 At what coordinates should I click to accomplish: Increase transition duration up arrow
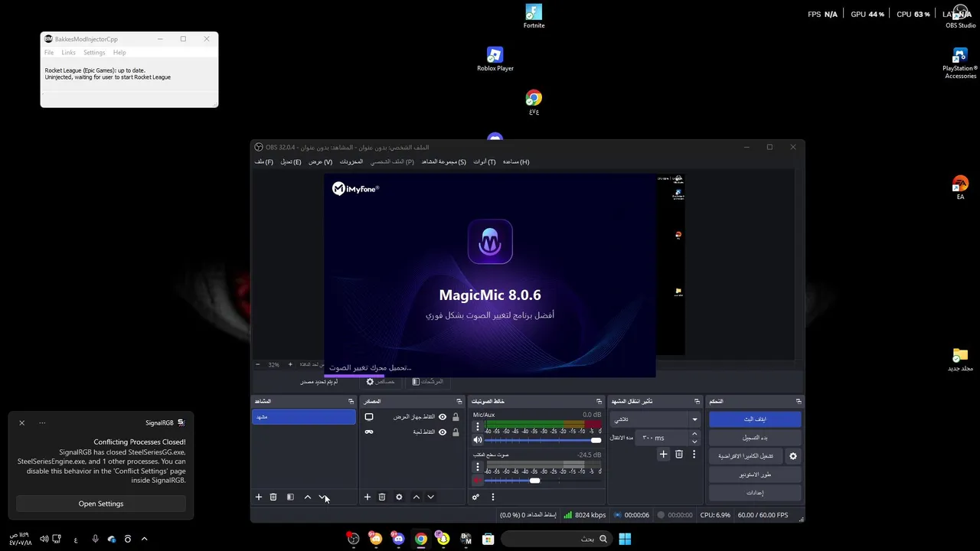(x=694, y=435)
